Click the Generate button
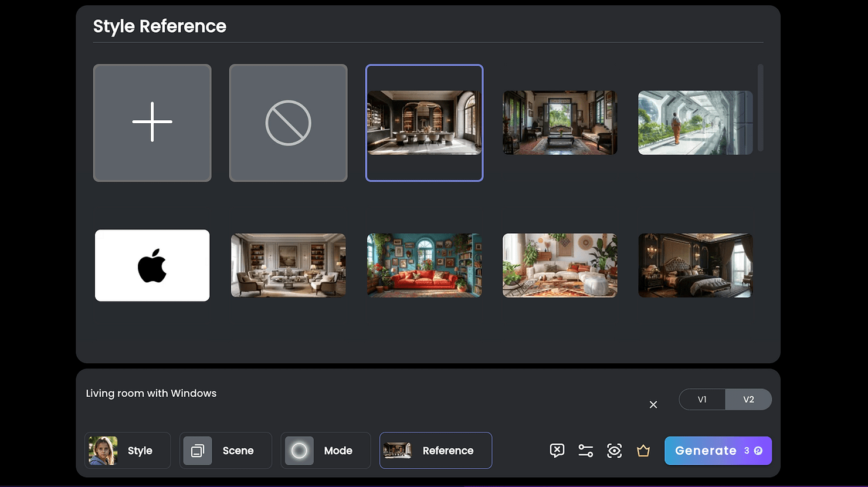868x487 pixels. click(718, 451)
